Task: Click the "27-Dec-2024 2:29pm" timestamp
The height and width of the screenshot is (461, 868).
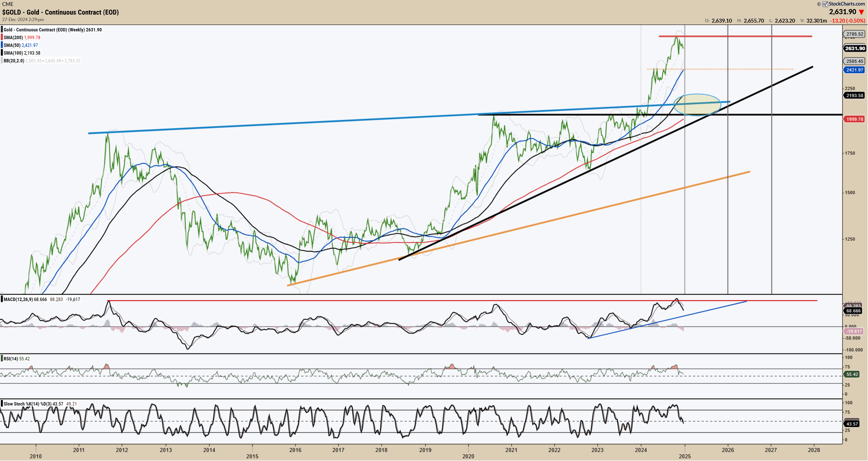Action: (23, 20)
